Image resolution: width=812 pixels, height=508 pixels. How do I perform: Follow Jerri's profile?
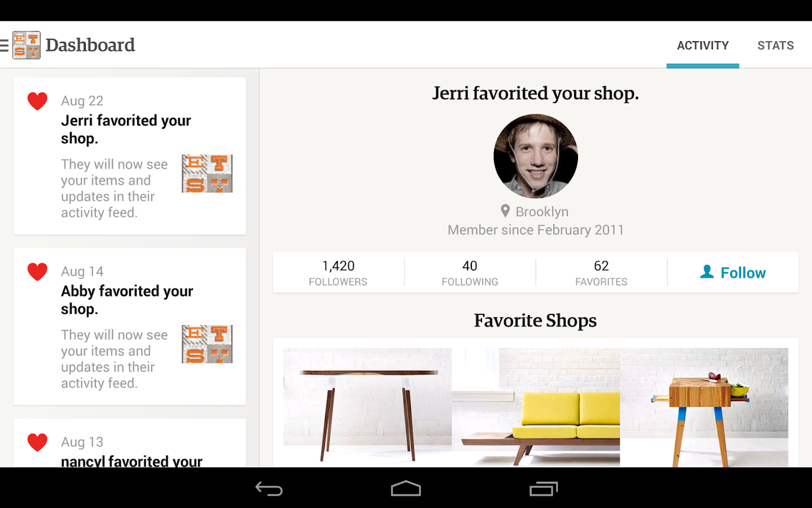(x=733, y=273)
